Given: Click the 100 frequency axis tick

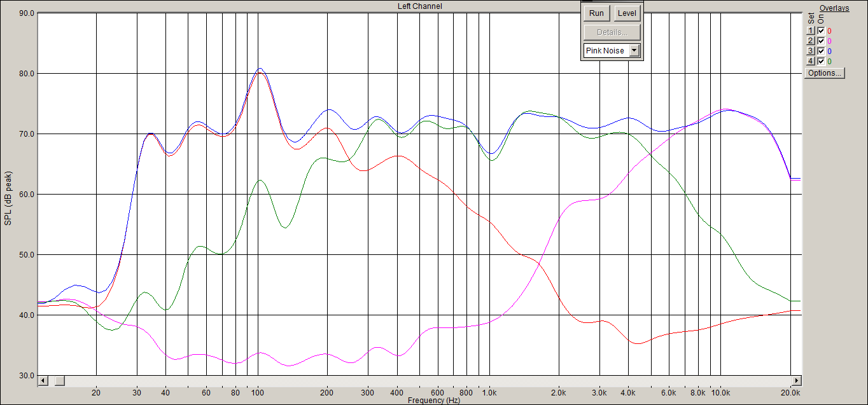Looking at the screenshot, I should coord(257,393).
